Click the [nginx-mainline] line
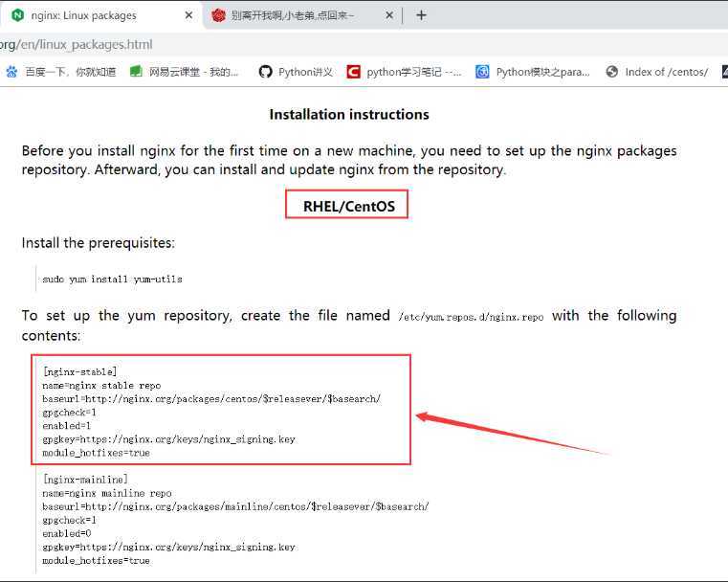Image resolution: width=728 pixels, height=582 pixels. click(x=85, y=480)
